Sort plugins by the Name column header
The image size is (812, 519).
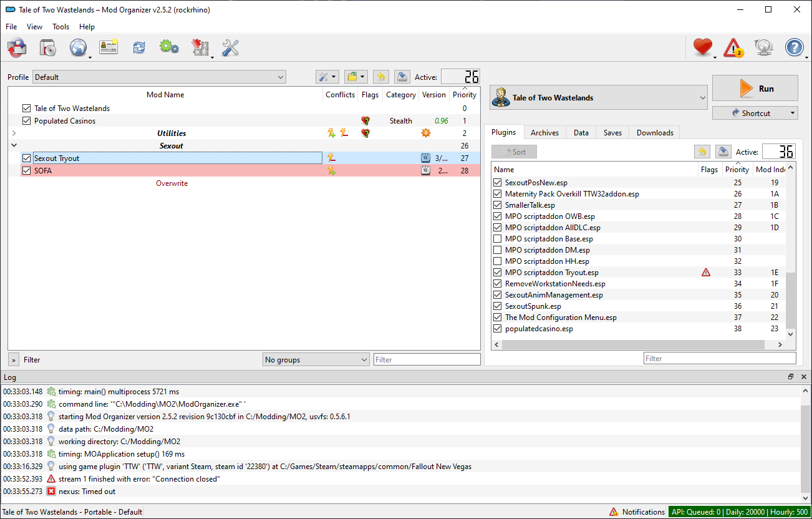pyautogui.click(x=594, y=169)
